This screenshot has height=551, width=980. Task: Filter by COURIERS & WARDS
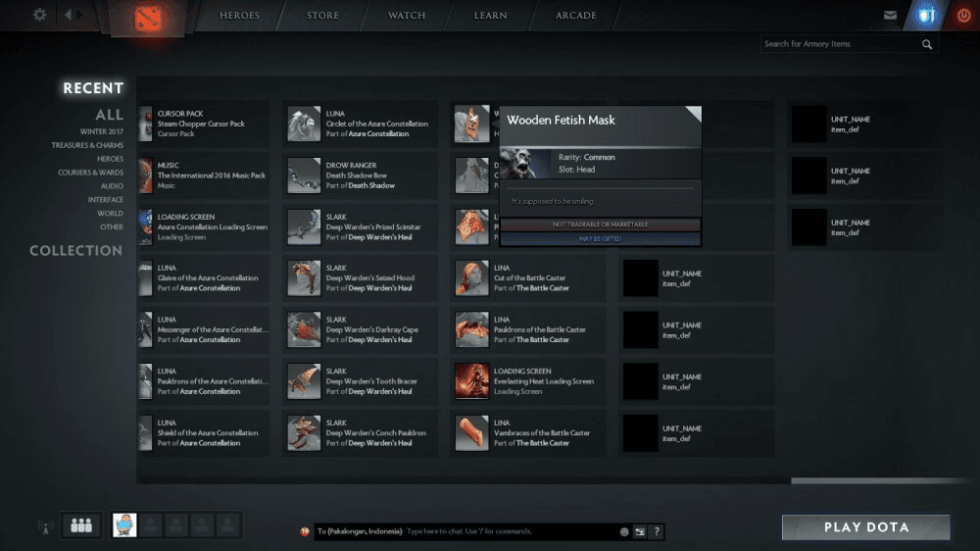[90, 173]
